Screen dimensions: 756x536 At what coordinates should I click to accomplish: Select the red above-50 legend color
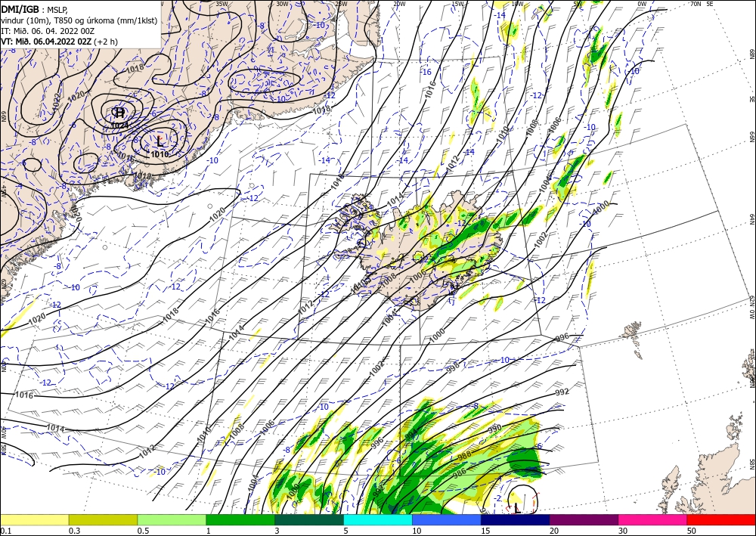pyautogui.click(x=721, y=519)
